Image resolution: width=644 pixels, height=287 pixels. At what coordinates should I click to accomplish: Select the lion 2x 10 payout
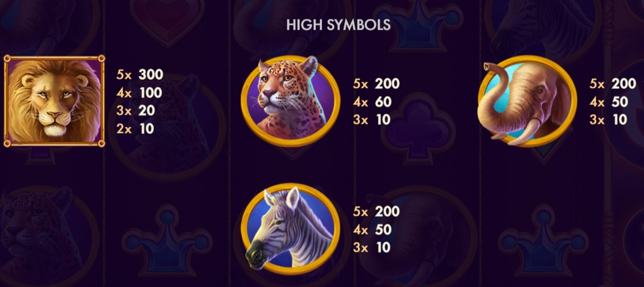(x=135, y=129)
